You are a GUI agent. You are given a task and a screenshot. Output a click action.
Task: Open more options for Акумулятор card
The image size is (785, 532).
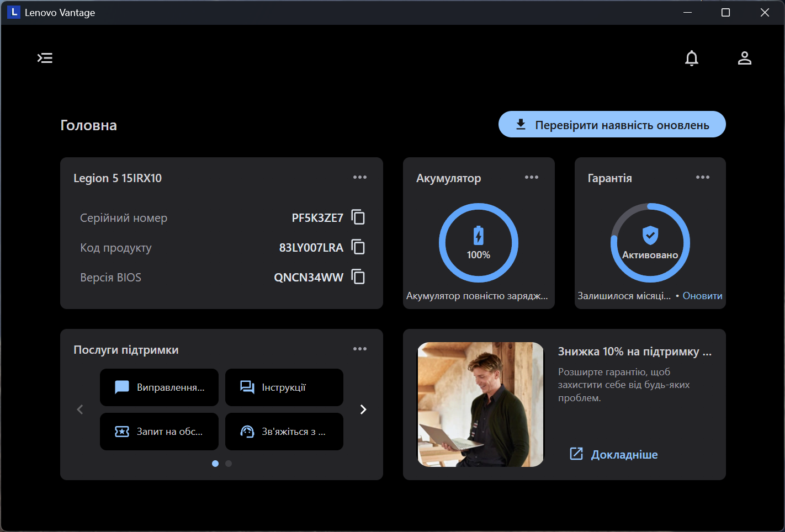[x=532, y=177]
